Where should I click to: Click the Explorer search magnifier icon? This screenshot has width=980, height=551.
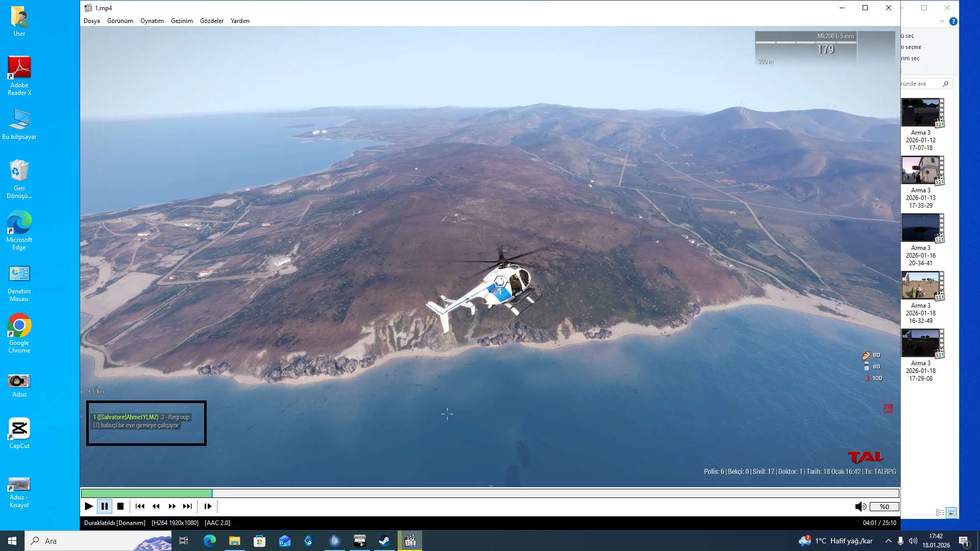click(x=946, y=84)
